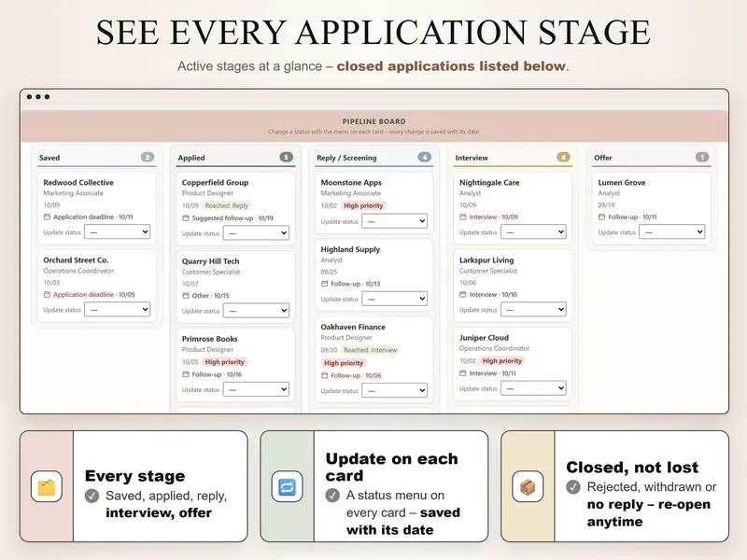Click High priority tag on Moonstone Apps
Screen dimensions: 747x560
coord(363,205)
